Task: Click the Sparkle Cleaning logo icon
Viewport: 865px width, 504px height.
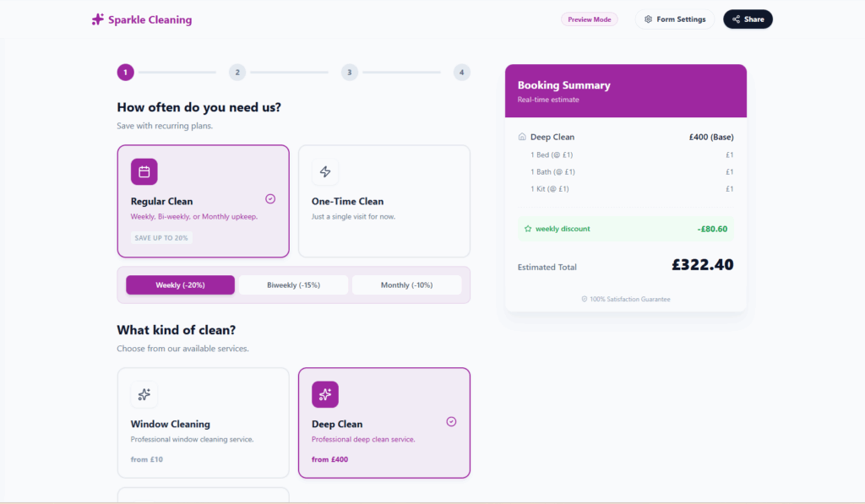Action: pyautogui.click(x=98, y=19)
